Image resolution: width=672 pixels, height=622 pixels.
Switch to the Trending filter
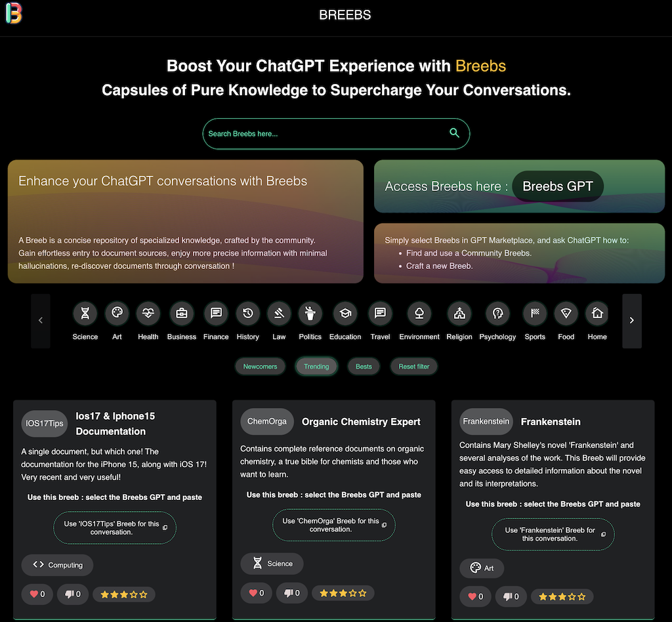[x=316, y=367]
